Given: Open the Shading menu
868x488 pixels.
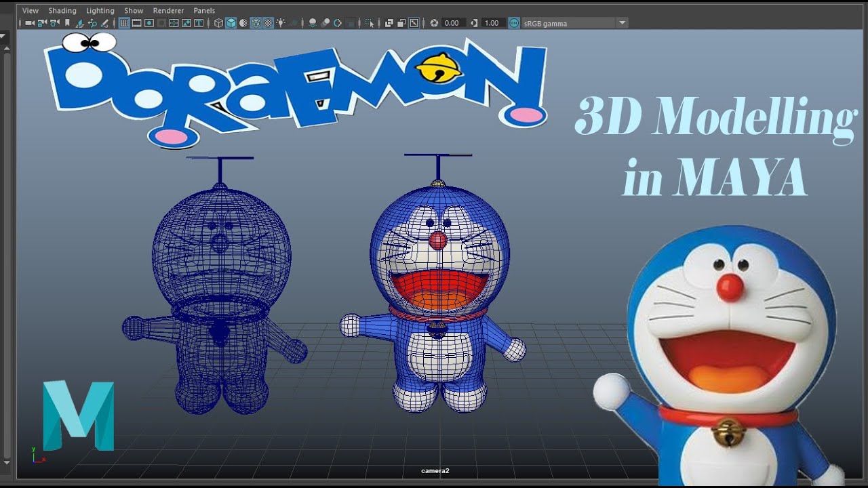Looking at the screenshot, I should coord(62,11).
